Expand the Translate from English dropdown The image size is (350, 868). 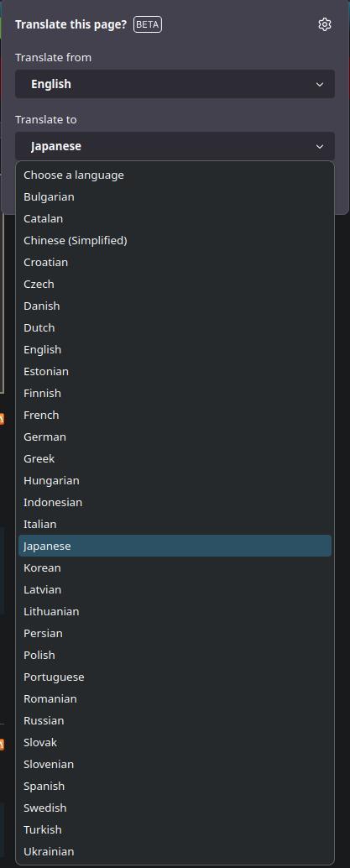pos(175,84)
